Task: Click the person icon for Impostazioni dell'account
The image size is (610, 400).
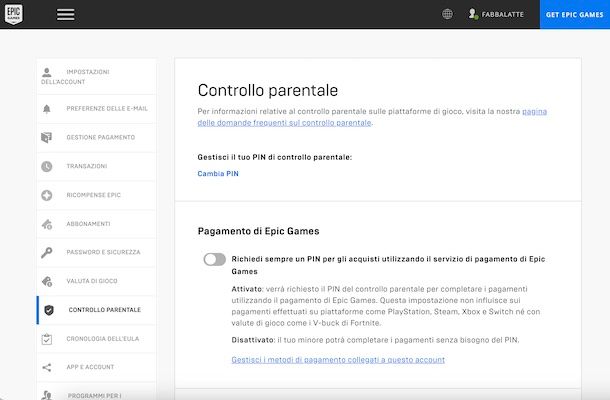Action: pos(47,72)
